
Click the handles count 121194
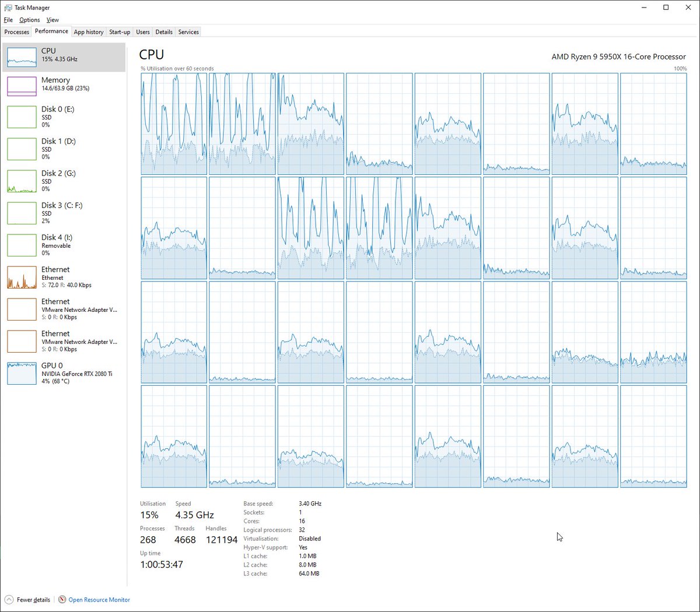coord(222,540)
